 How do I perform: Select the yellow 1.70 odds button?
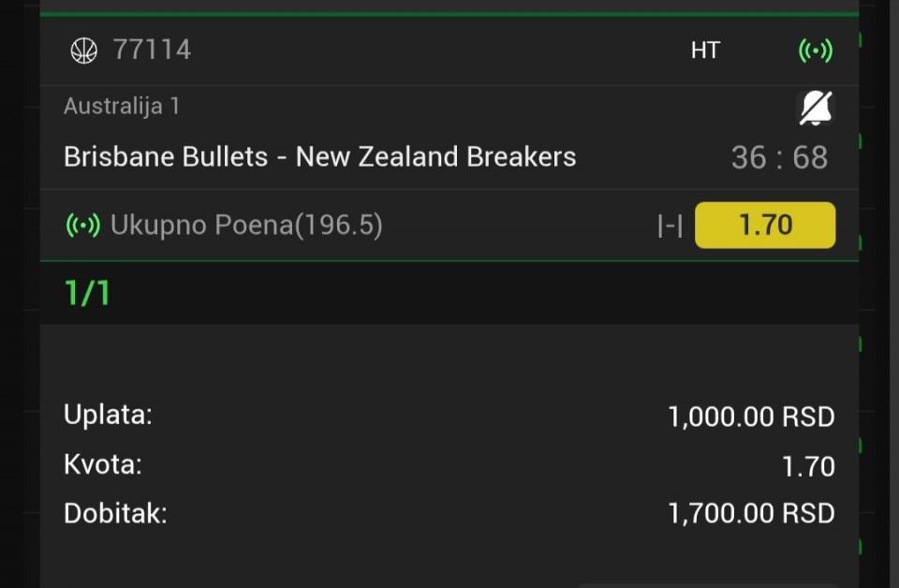point(764,226)
